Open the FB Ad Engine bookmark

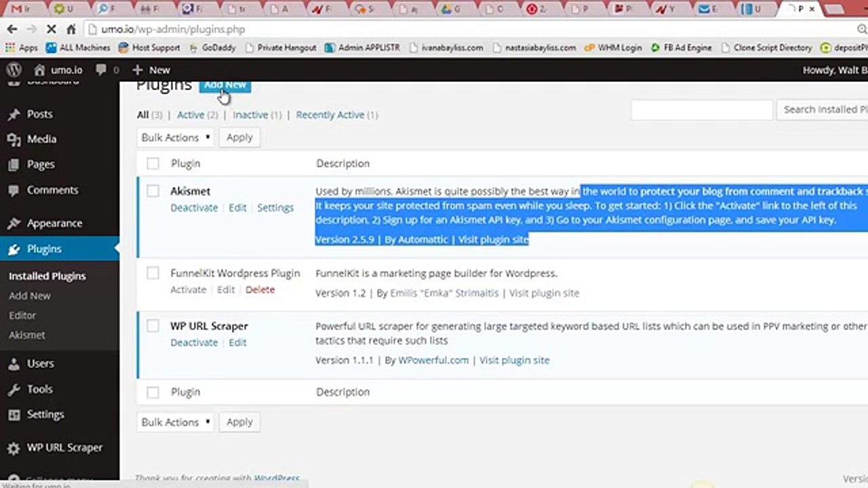pos(681,47)
